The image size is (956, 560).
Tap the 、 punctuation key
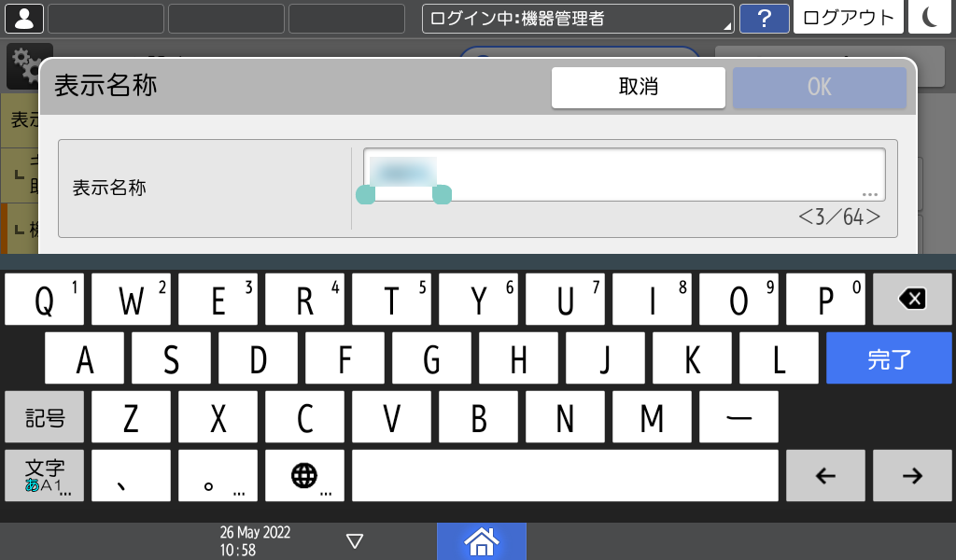[x=131, y=475]
